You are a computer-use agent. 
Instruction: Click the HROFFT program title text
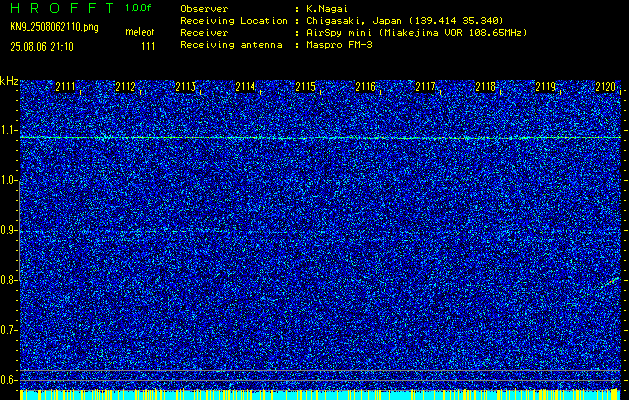pyautogui.click(x=62, y=8)
